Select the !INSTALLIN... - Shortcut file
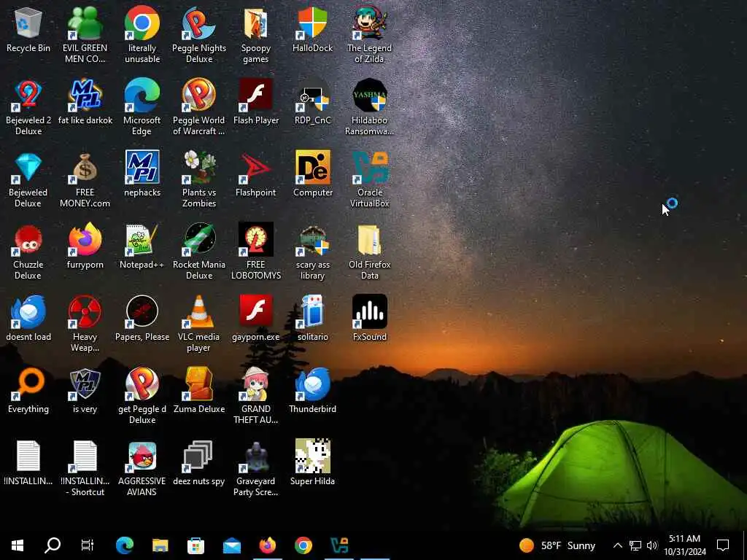The image size is (747, 560). click(85, 470)
